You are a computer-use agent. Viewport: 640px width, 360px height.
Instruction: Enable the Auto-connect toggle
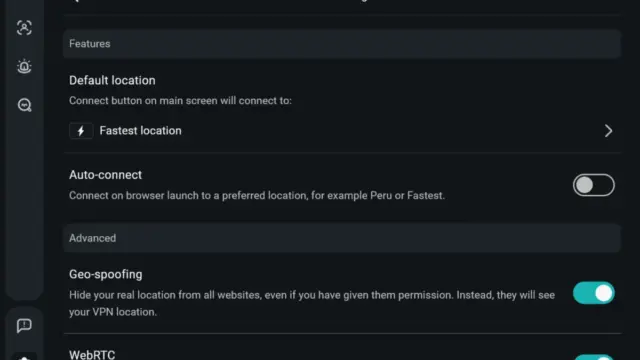tap(593, 185)
